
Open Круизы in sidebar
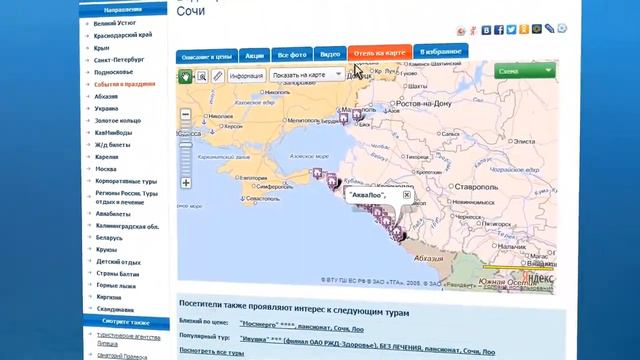pos(107,249)
